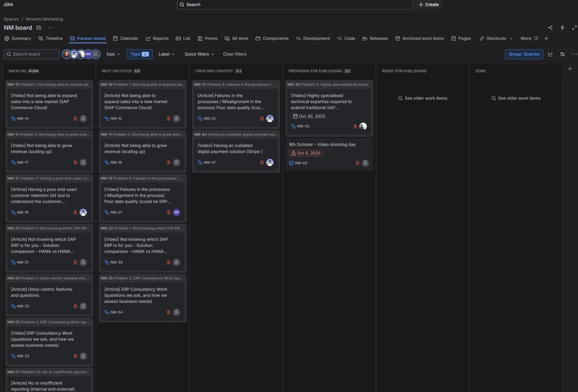
Task: Switch to the Timeline tab
Action: pos(50,38)
